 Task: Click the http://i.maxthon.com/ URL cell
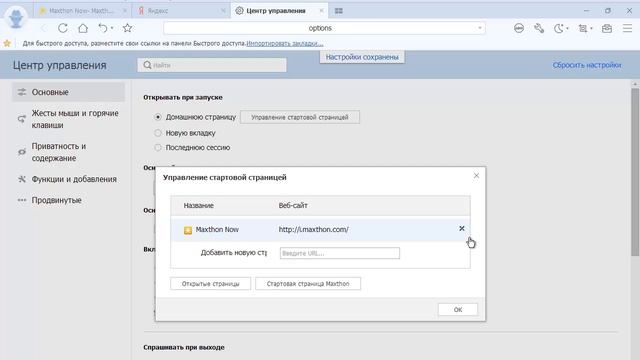coord(313,229)
